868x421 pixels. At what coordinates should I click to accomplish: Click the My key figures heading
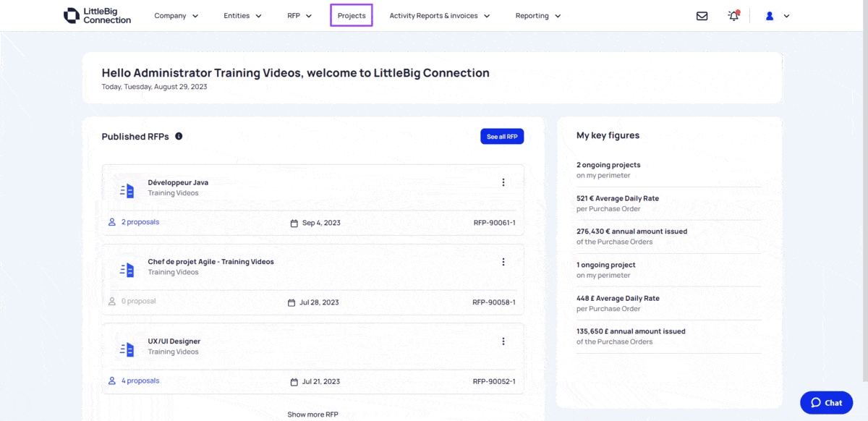pyautogui.click(x=608, y=135)
